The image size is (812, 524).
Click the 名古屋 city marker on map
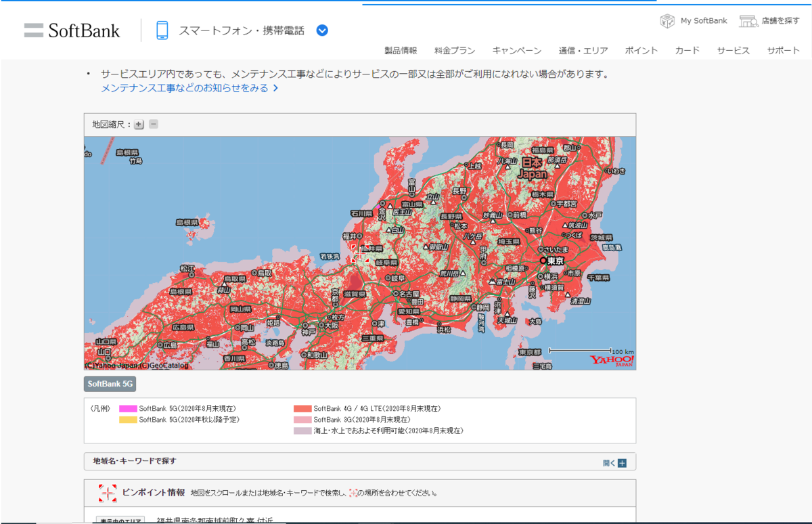point(396,294)
